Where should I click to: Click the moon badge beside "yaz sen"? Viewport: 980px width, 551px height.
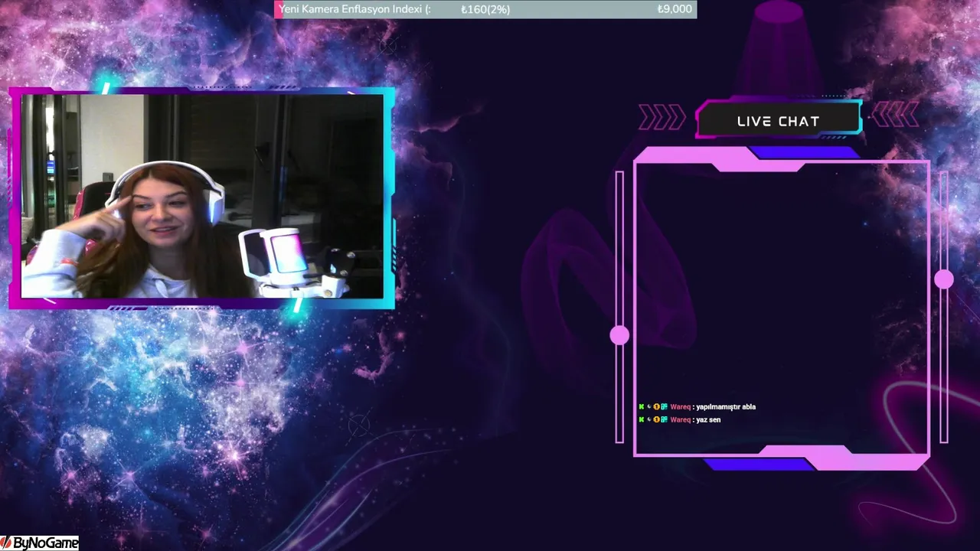click(649, 419)
